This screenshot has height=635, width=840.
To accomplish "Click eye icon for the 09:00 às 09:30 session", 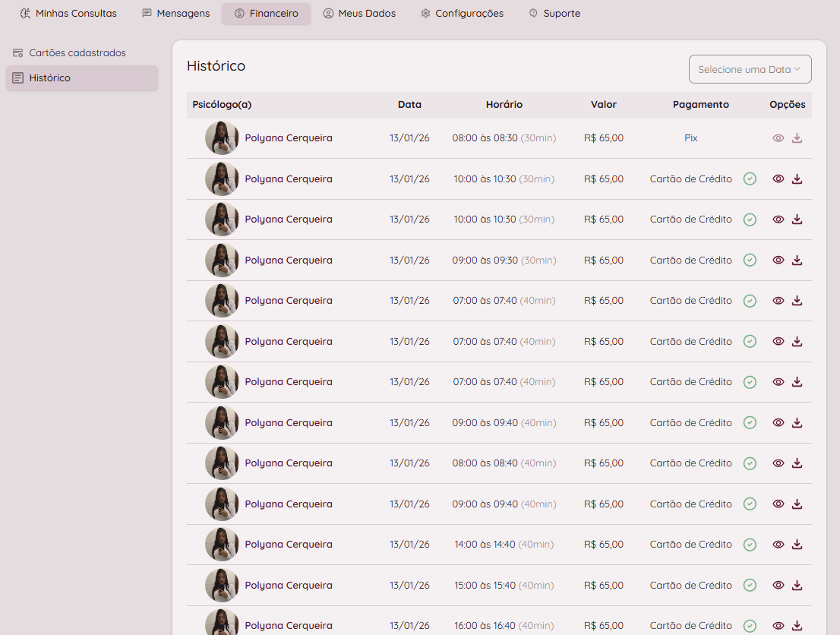I will coord(778,260).
